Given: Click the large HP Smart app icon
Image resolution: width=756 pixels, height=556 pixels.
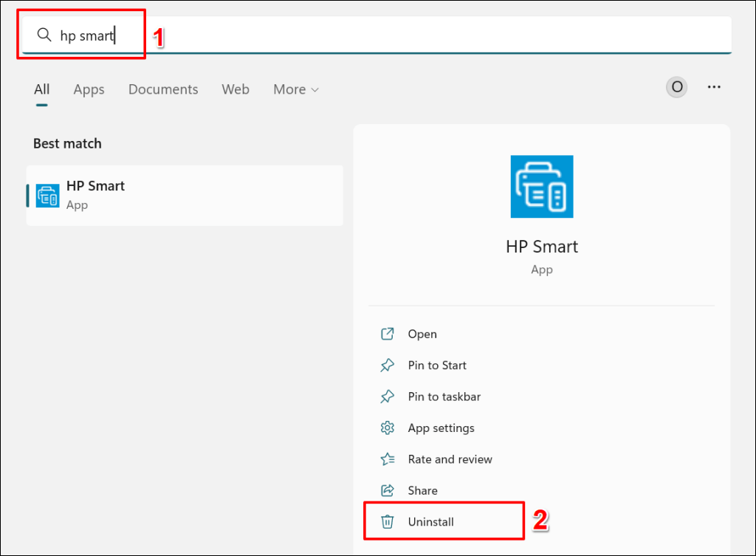Looking at the screenshot, I should [x=541, y=186].
